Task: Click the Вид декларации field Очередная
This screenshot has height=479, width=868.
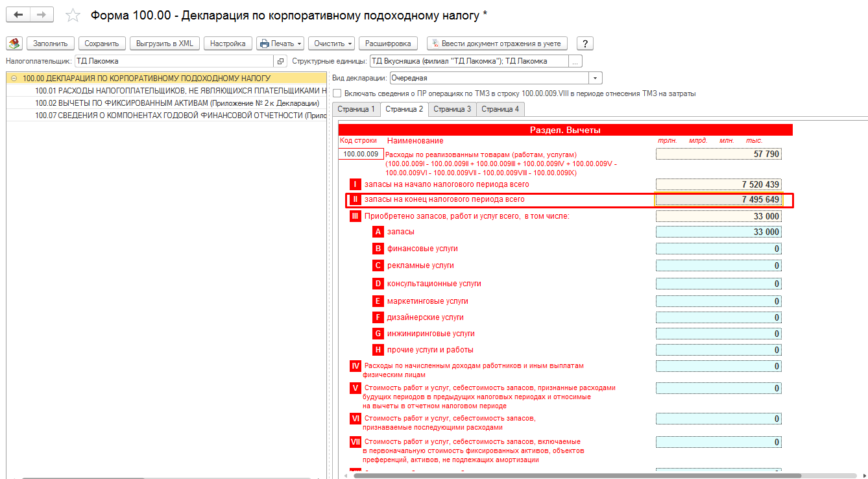Action: 489,78
